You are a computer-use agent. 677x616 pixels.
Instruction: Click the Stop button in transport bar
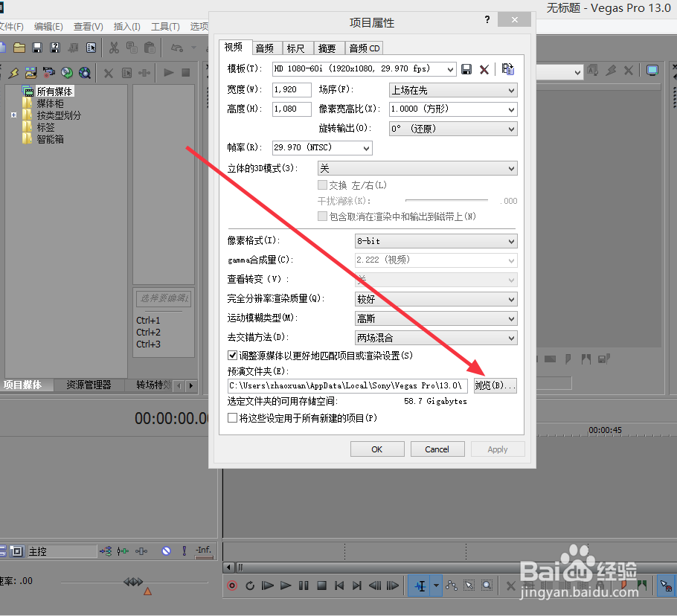[x=321, y=585]
